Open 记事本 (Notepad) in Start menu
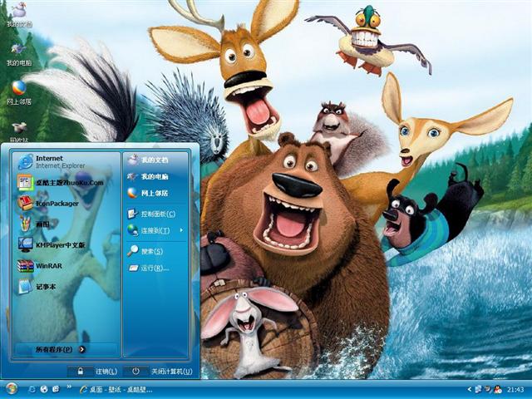This screenshot has height=399, width=532. (66, 287)
